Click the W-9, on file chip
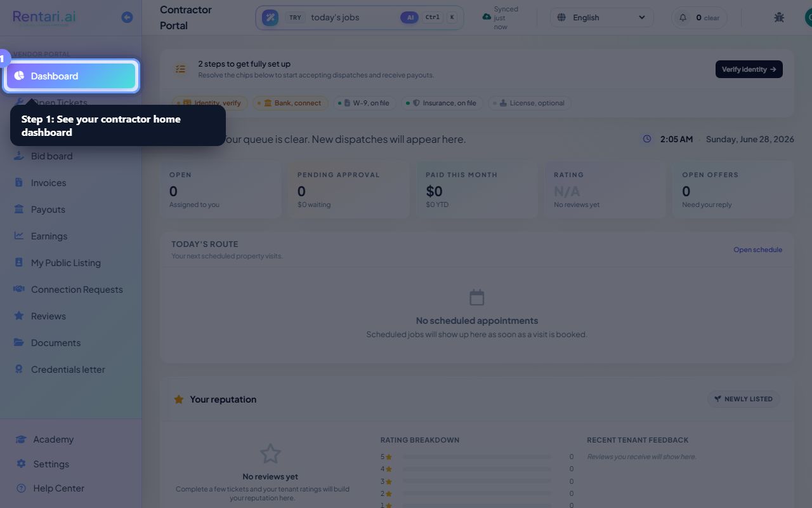This screenshot has width=812, height=508. [x=363, y=103]
